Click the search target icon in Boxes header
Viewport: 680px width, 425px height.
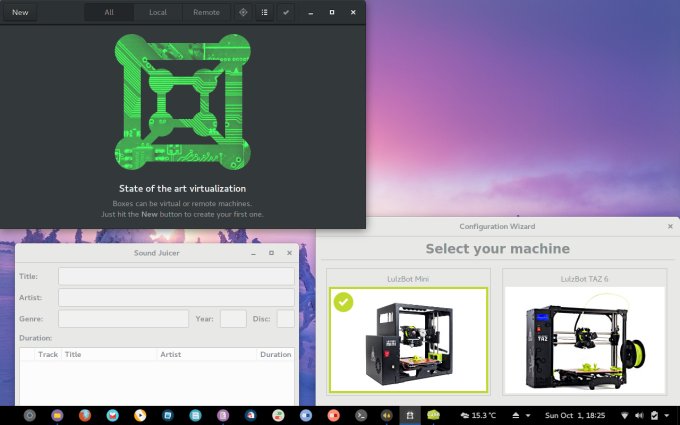[242, 12]
